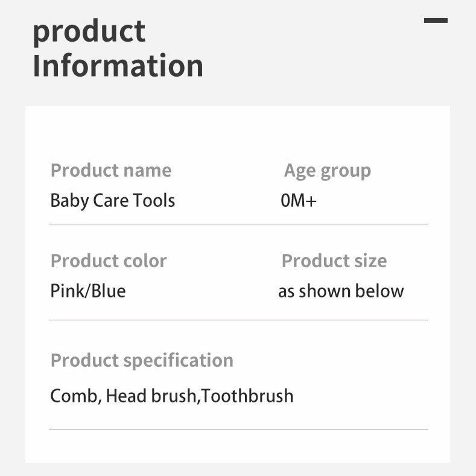Image resolution: width=476 pixels, height=476 pixels.
Task: Click the collapse minus icon
Action: [436, 21]
